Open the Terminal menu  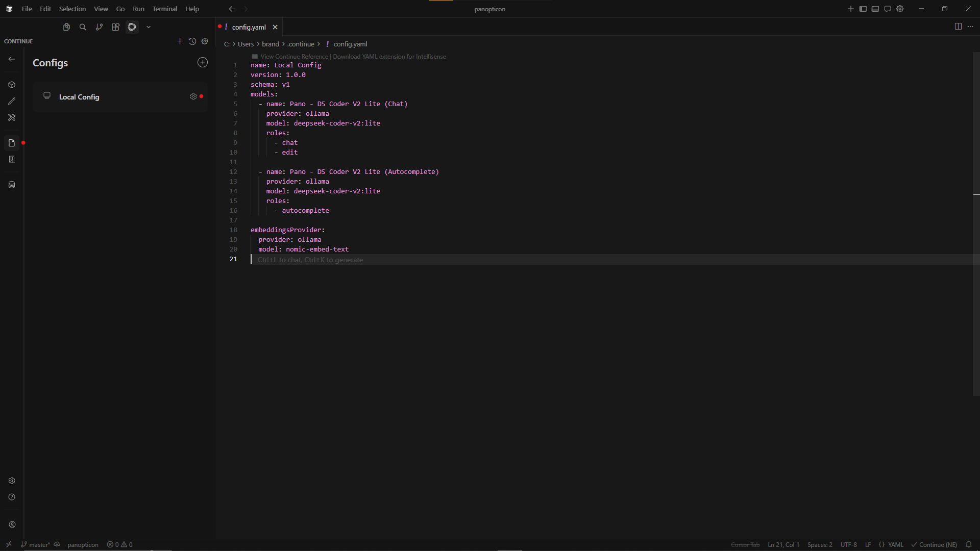pos(164,9)
